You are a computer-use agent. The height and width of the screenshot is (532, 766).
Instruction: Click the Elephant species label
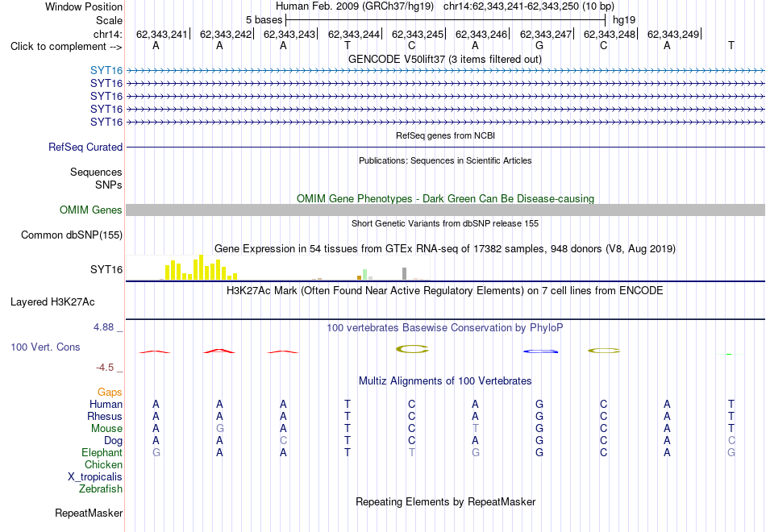(x=102, y=453)
